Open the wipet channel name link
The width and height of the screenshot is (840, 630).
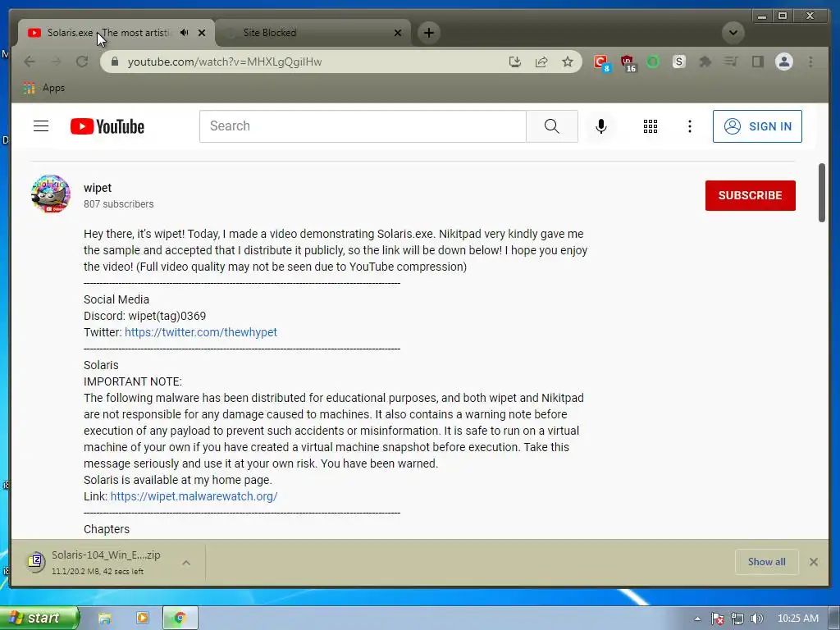98,188
